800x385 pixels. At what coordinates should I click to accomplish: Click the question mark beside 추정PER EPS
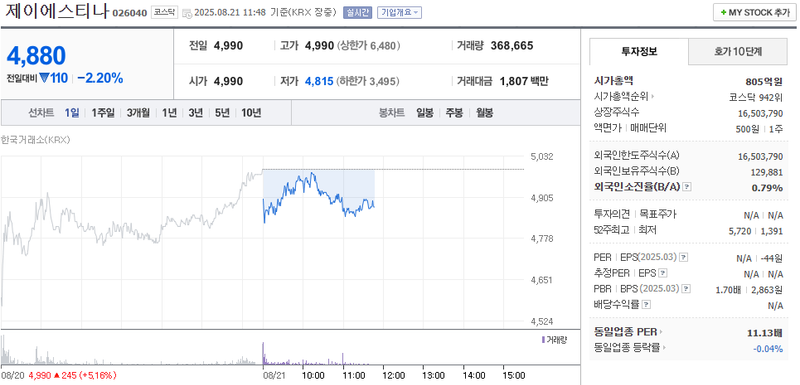(663, 273)
